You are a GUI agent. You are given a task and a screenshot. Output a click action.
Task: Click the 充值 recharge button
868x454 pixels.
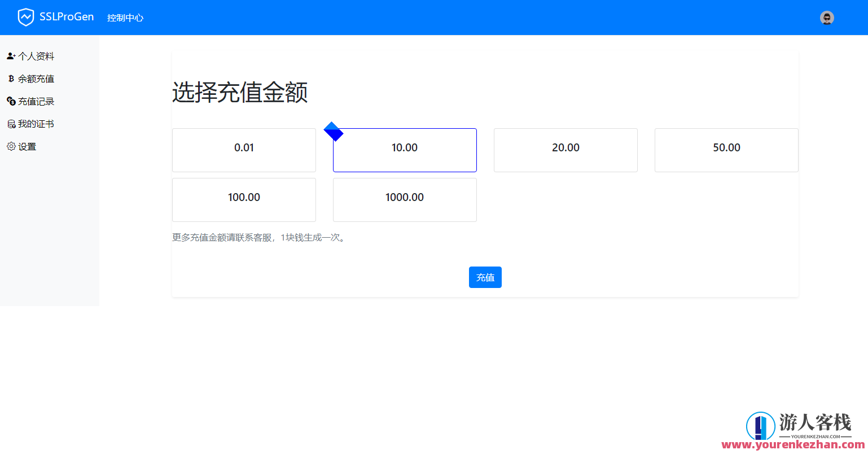pyautogui.click(x=485, y=277)
